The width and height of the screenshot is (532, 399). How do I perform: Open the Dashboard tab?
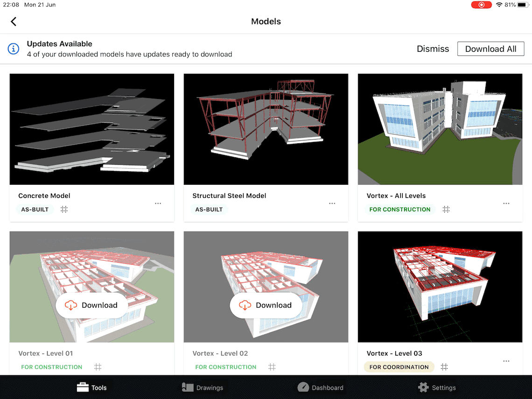[320, 387]
